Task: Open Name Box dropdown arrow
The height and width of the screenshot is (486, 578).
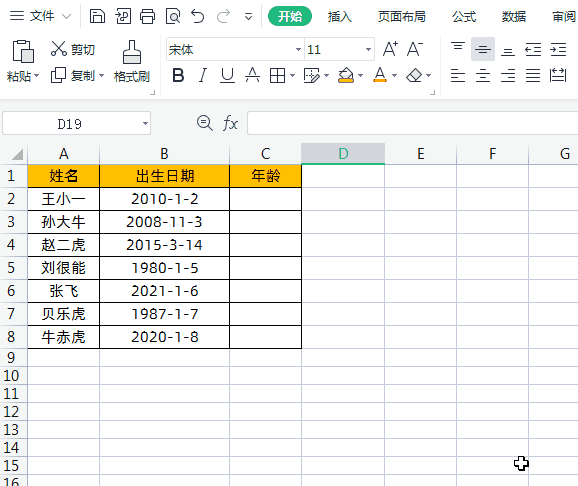Action: click(146, 124)
